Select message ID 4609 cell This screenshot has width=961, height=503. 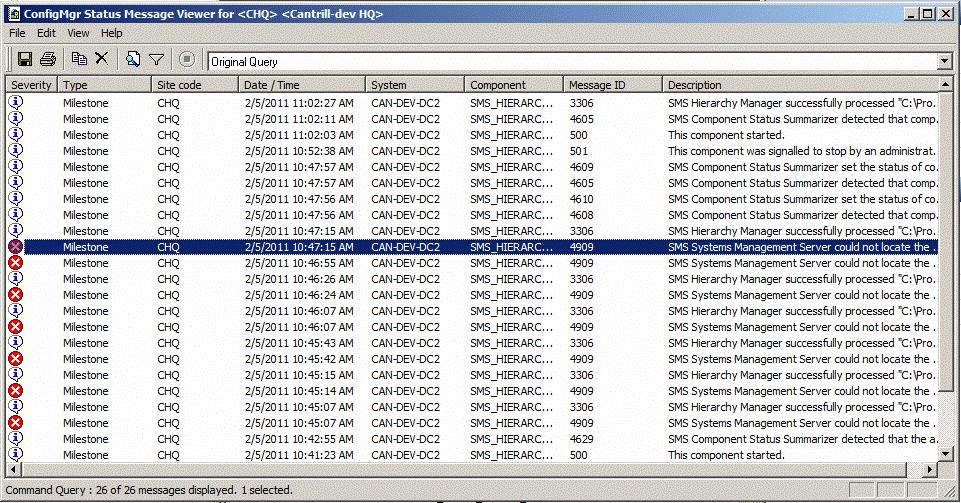tap(581, 167)
